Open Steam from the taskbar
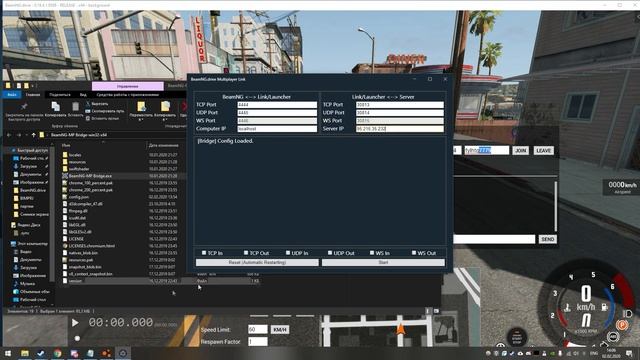 click(x=41, y=353)
